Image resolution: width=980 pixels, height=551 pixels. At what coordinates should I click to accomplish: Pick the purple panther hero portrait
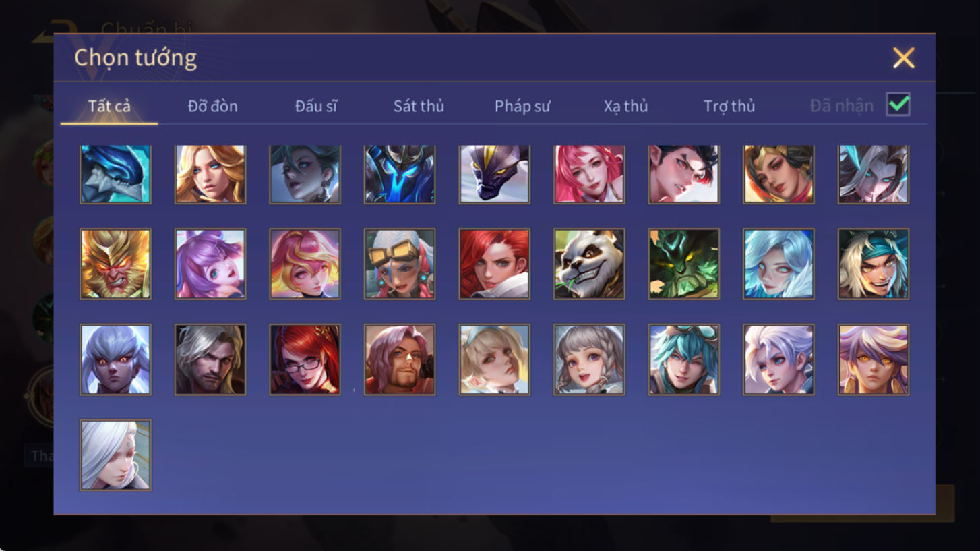click(x=495, y=174)
